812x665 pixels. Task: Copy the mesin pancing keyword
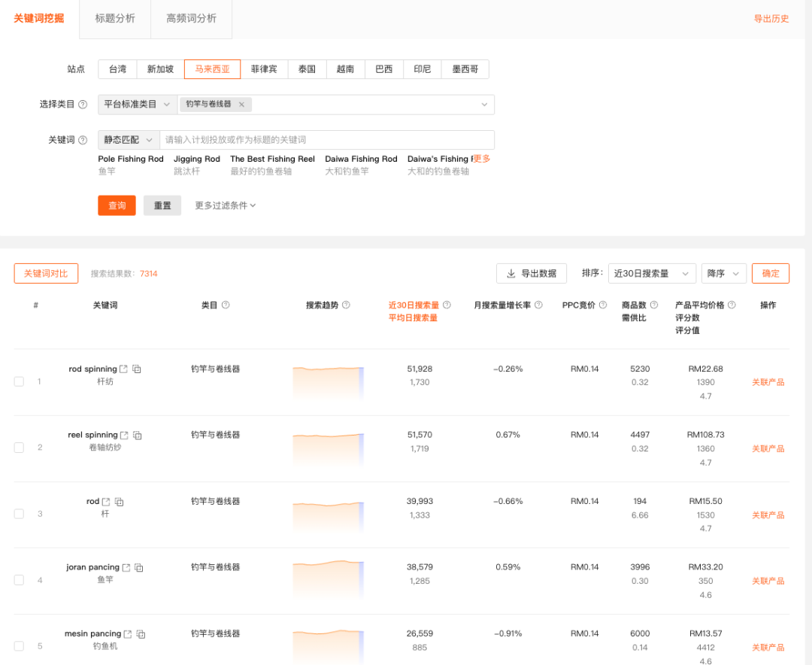141,634
